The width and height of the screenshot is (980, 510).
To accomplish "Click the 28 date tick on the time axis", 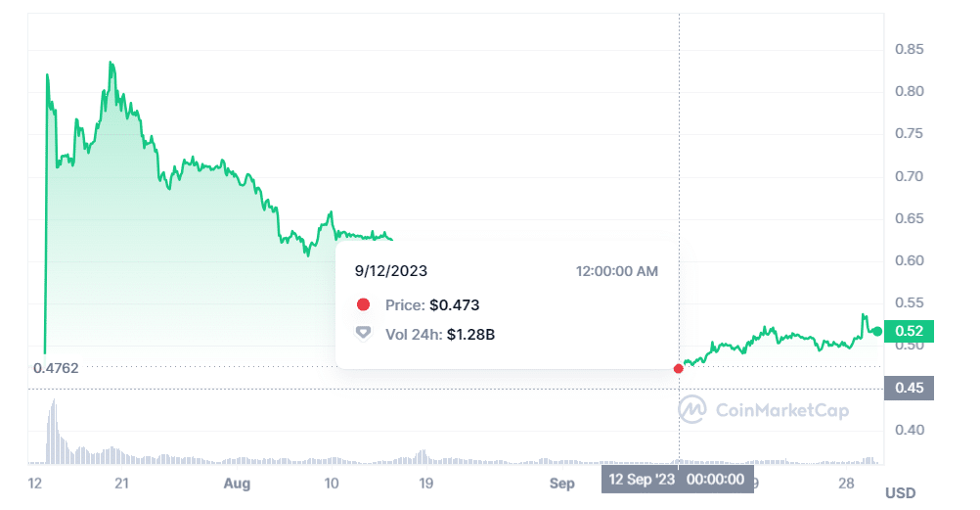I will [x=848, y=484].
